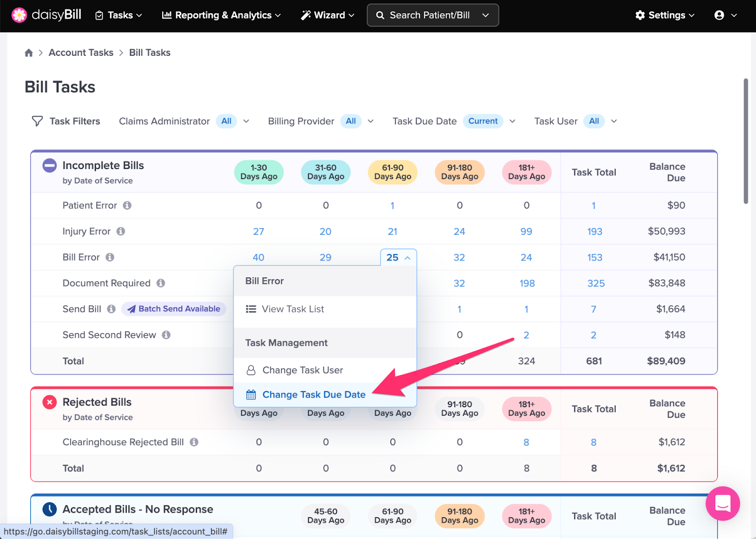756x539 pixels.
Task: Click the info icon beside Document Required
Action: (x=161, y=283)
